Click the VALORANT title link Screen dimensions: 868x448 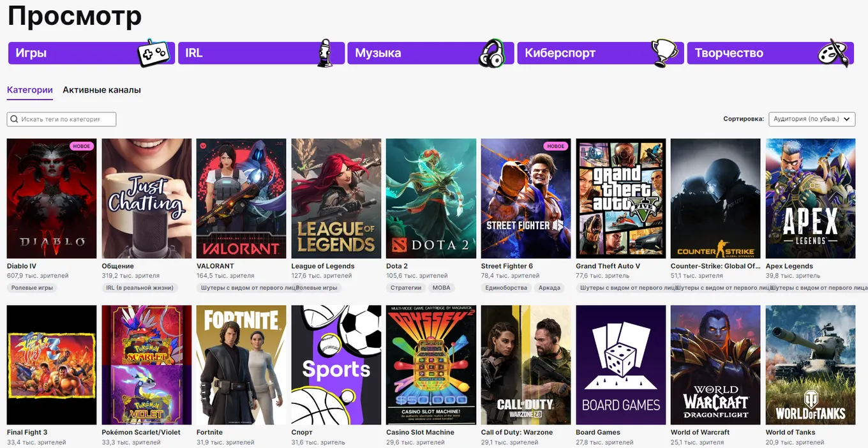[215, 266]
